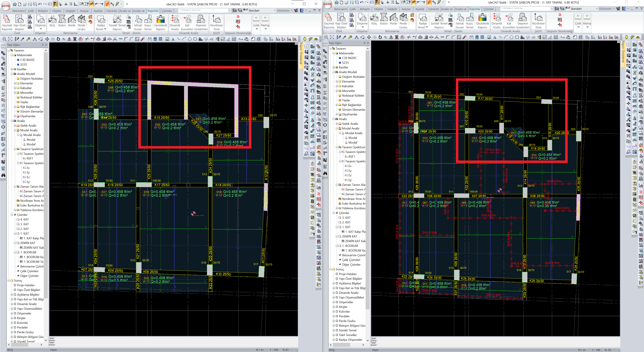Toggle grid-lock snap icon in left quick toolbar
Screen dimensions: 644x352
coord(82,4)
